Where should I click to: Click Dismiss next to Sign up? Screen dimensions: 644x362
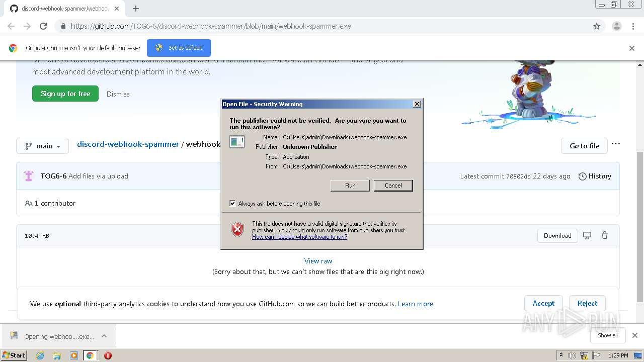[118, 94]
